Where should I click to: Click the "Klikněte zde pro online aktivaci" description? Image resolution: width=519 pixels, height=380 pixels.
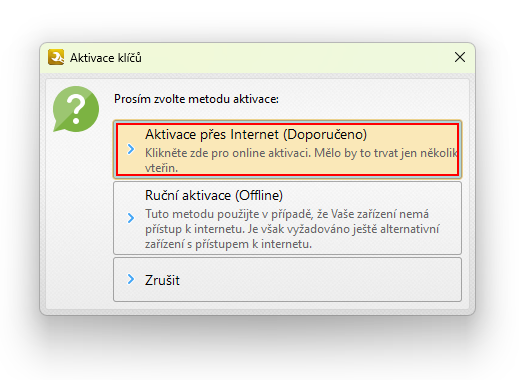(301, 160)
